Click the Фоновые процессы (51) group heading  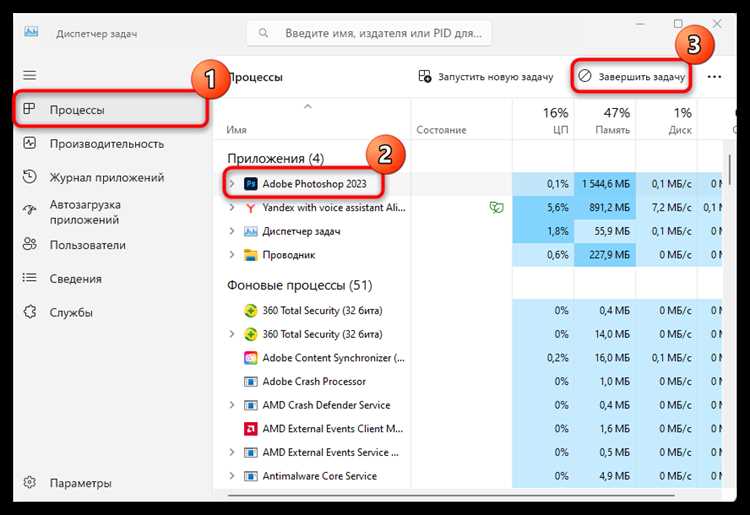click(x=299, y=285)
